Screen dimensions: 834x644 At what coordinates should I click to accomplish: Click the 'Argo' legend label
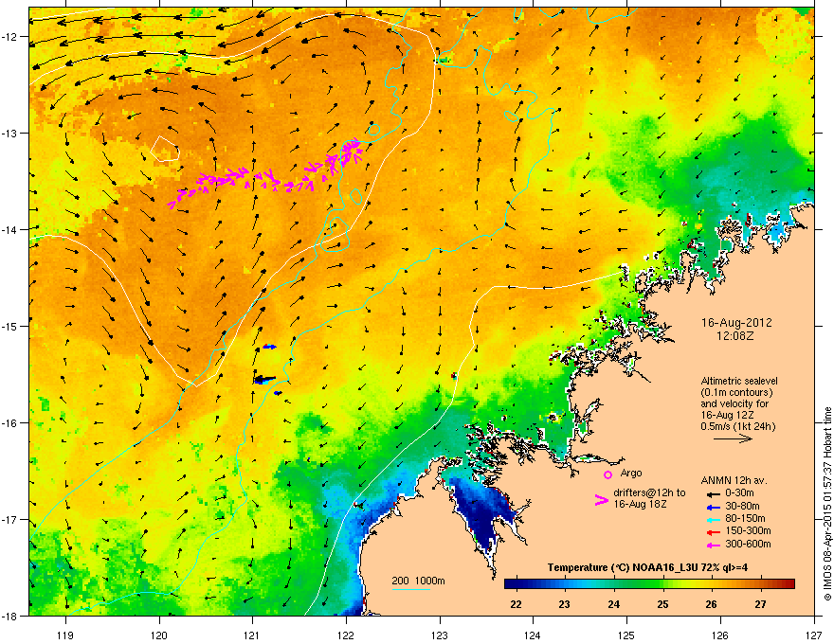tap(631, 473)
